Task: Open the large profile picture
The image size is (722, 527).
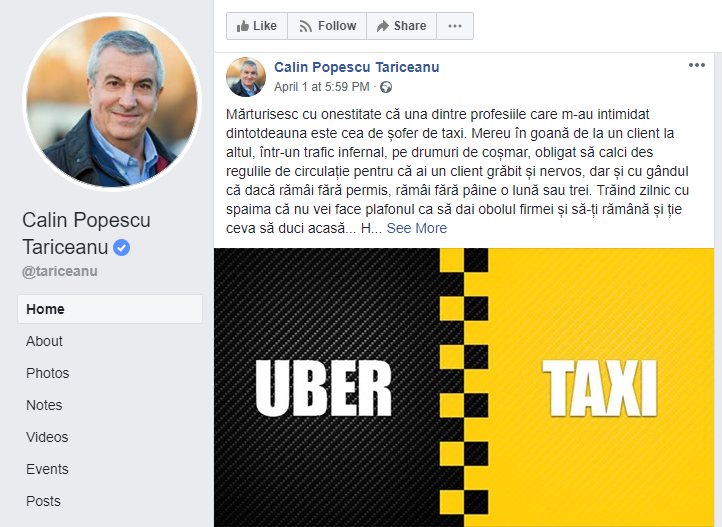Action: click(112, 102)
